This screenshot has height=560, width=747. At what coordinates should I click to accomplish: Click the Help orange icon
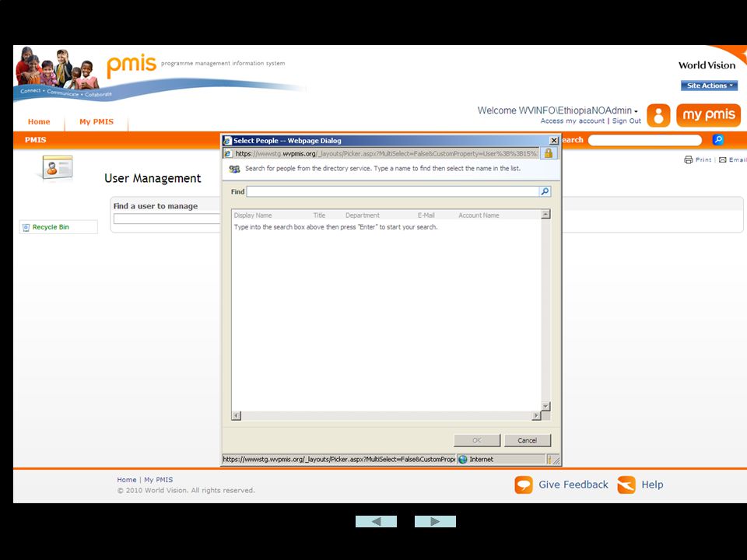coord(626,485)
